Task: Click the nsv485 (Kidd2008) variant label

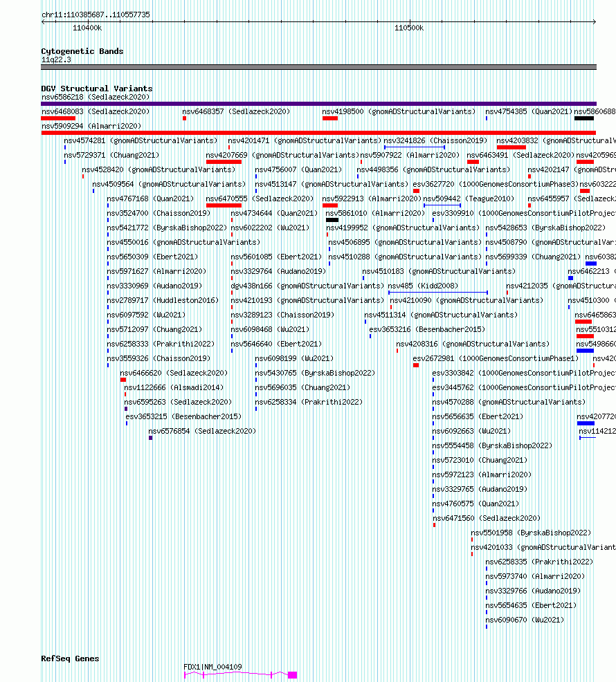Action: tap(423, 286)
